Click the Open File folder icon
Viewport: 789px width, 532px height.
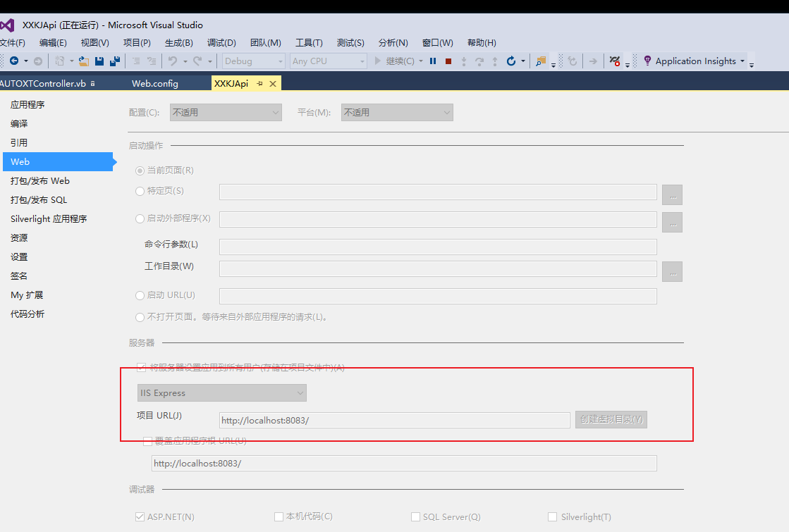point(83,61)
